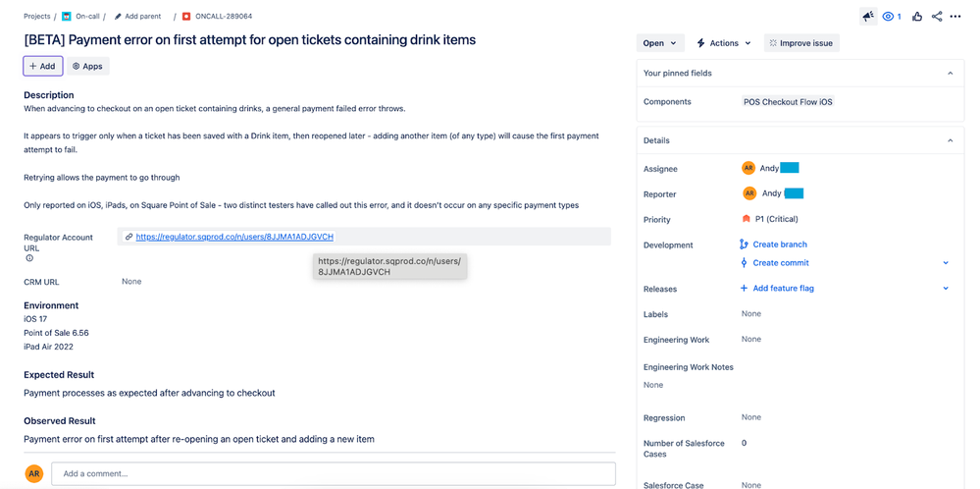Collapse the pinned fields section
The image size is (980, 489).
click(950, 74)
